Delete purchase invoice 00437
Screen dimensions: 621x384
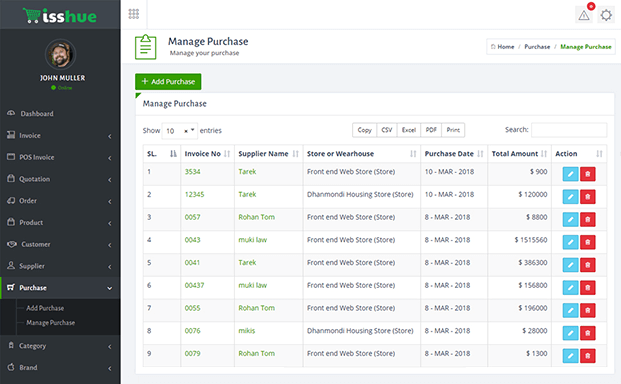pos(588,287)
